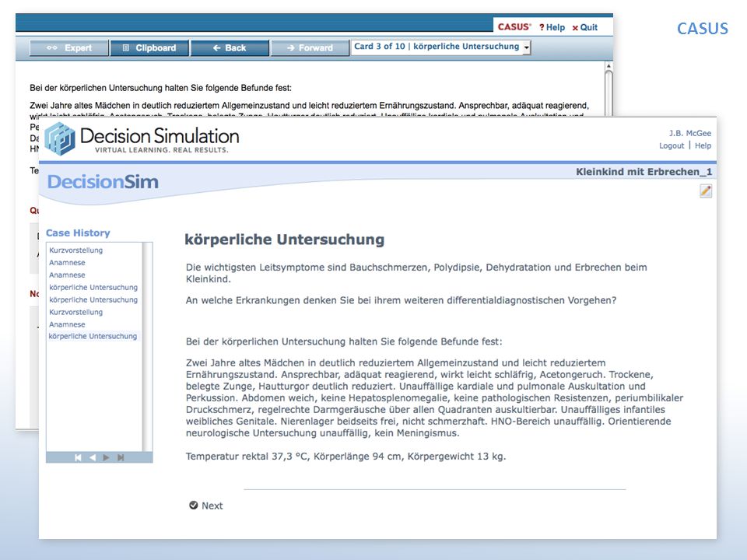Go to next Case History item arrow
This screenshot has height=560, width=747.
coord(107,457)
